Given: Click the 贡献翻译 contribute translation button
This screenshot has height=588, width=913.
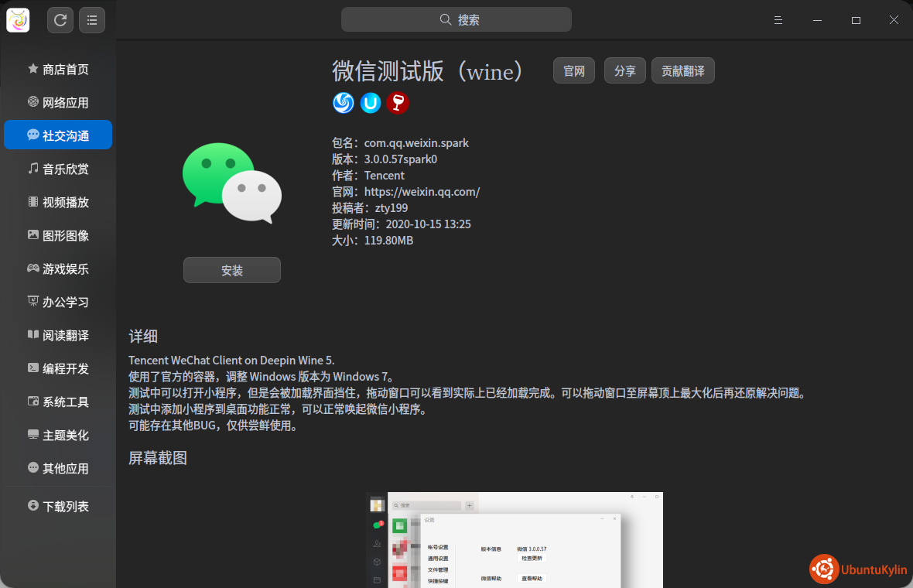Looking at the screenshot, I should point(682,71).
